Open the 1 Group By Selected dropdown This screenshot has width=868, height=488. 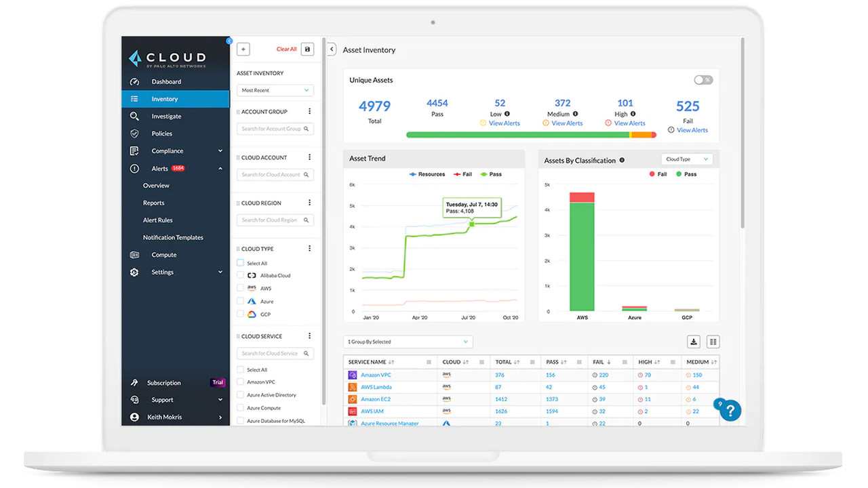[x=408, y=342]
